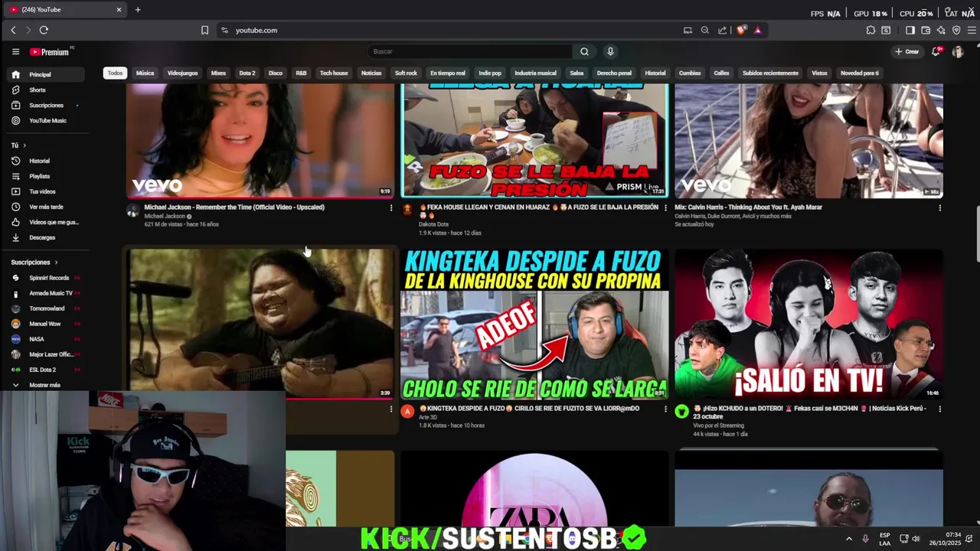
Task: Click taskbar volume speaker icon
Action: [916, 539]
